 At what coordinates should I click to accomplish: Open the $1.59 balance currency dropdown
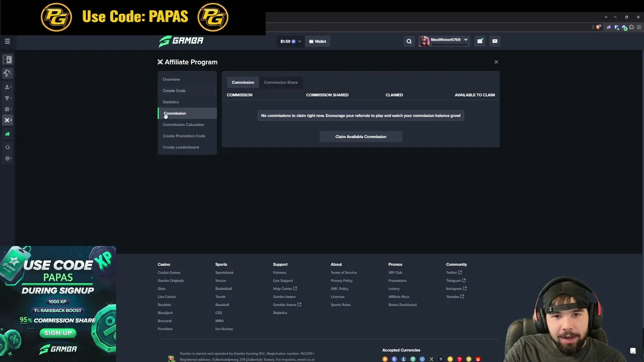(x=290, y=41)
